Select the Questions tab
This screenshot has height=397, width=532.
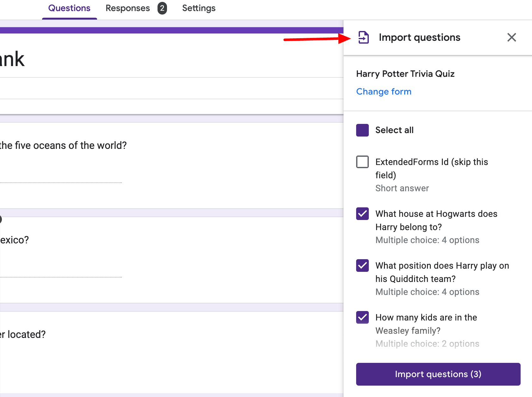click(69, 8)
